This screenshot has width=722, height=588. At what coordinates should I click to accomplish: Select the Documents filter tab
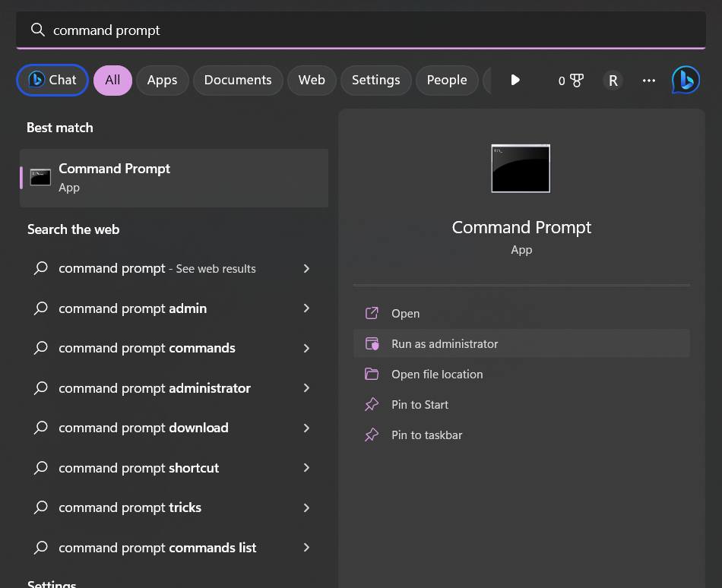click(x=238, y=80)
